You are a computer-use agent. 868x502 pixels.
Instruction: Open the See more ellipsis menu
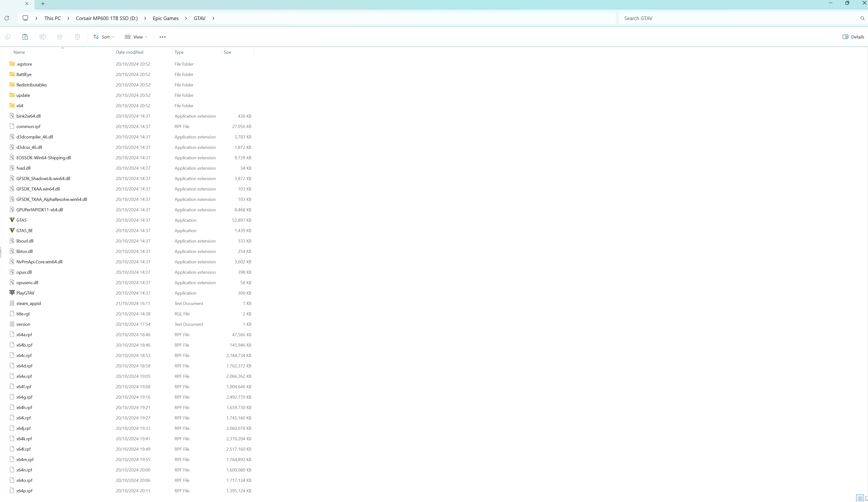pos(162,37)
